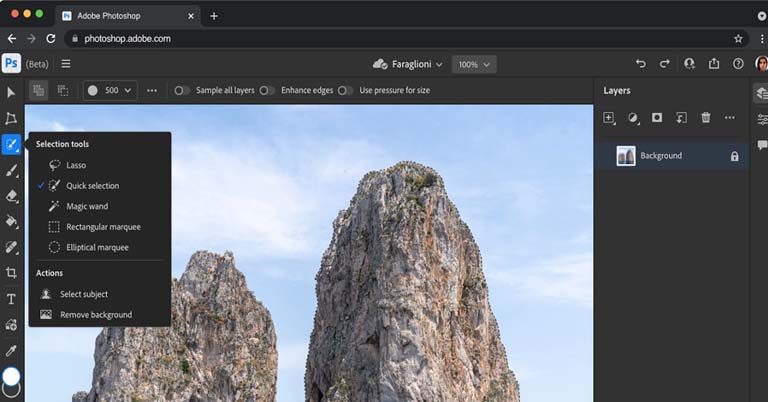Image resolution: width=768 pixels, height=402 pixels.
Task: Open the foreground color swatch
Action: (x=11, y=377)
